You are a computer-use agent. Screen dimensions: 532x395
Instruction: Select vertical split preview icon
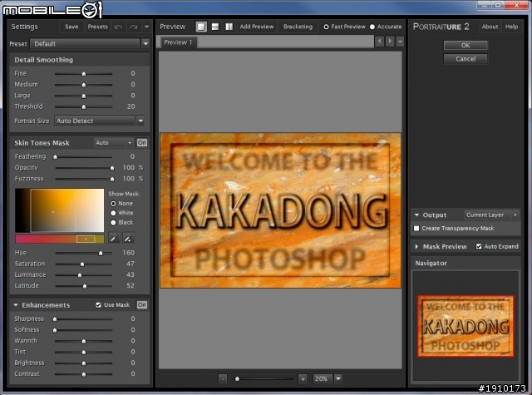click(x=229, y=27)
